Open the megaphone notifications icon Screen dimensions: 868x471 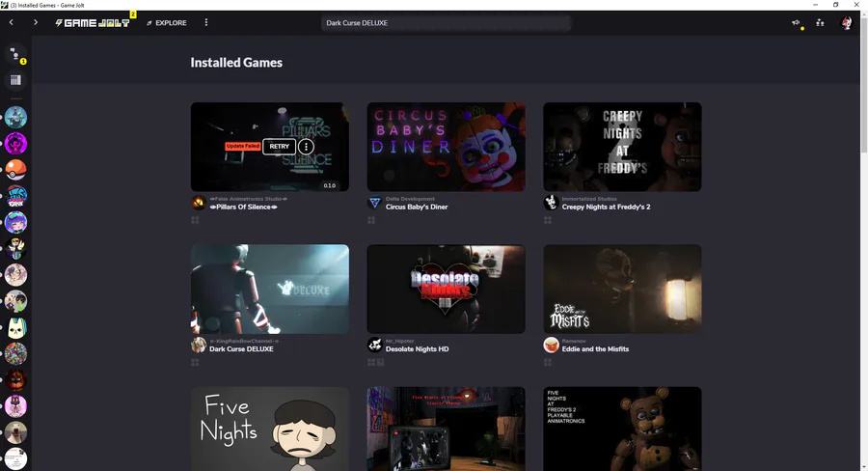[796, 23]
